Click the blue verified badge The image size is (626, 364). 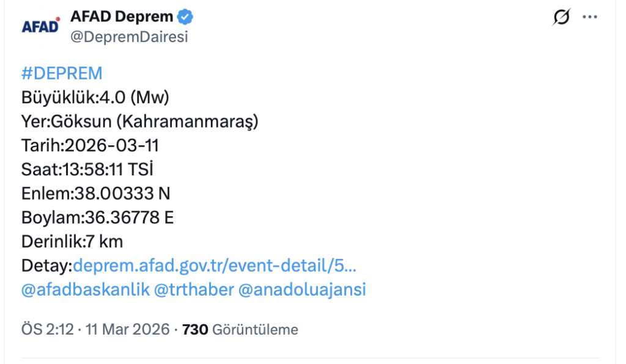[184, 16]
